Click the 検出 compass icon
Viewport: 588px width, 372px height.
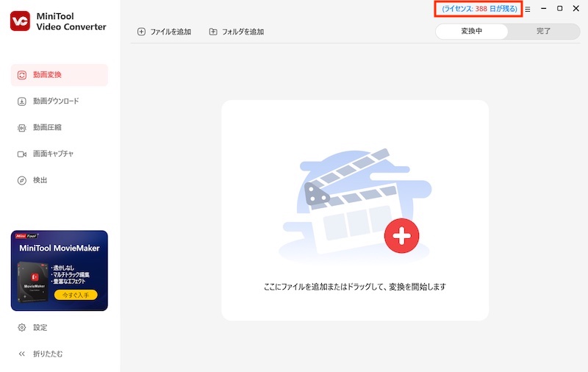[21, 180]
